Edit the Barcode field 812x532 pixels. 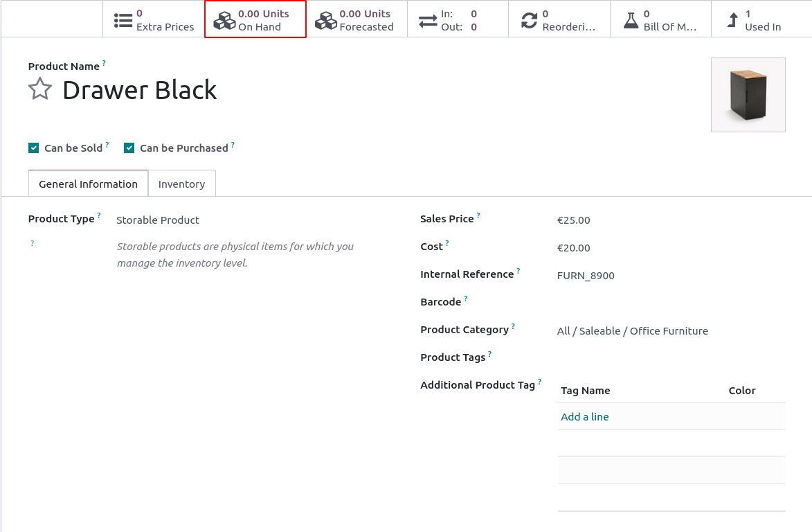pyautogui.click(x=671, y=303)
